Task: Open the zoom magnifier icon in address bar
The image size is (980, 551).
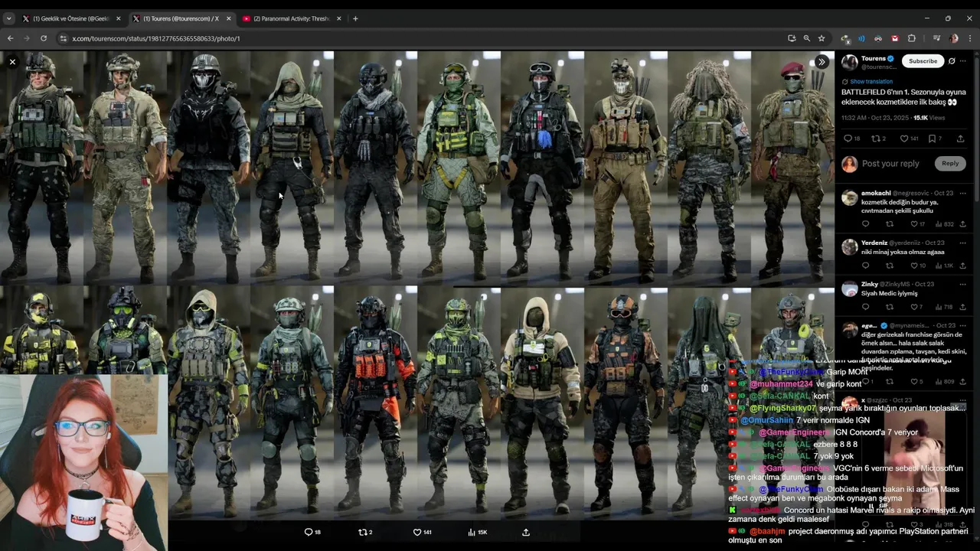Action: (x=806, y=38)
